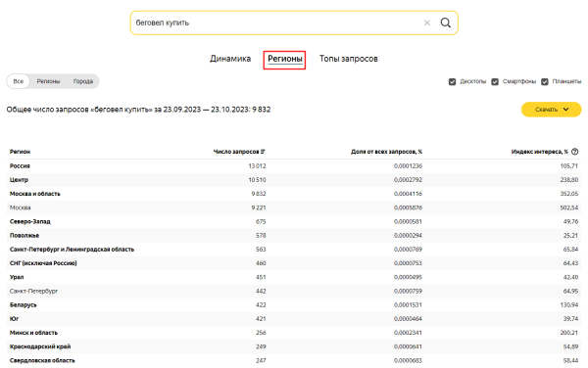Click the Санкт-Петербург city row label
Viewport: 588px width, 368px height.
click(x=33, y=291)
